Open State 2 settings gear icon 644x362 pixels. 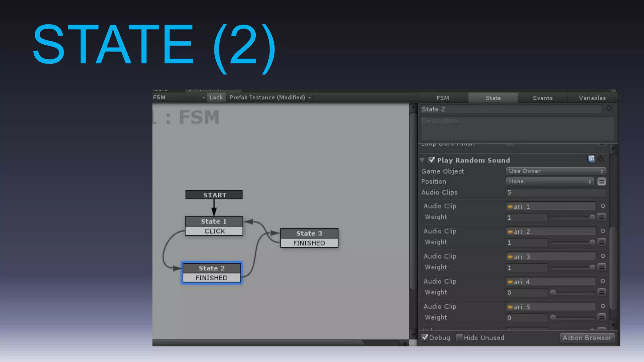pos(609,109)
